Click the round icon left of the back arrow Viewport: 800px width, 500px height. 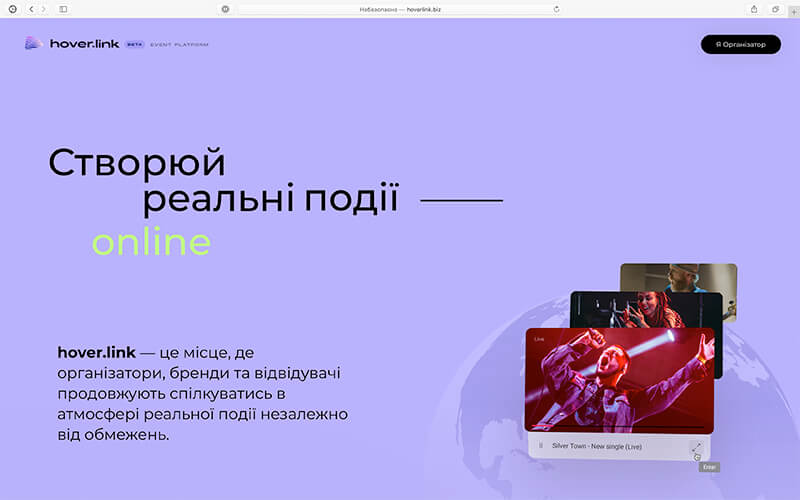tap(13, 9)
